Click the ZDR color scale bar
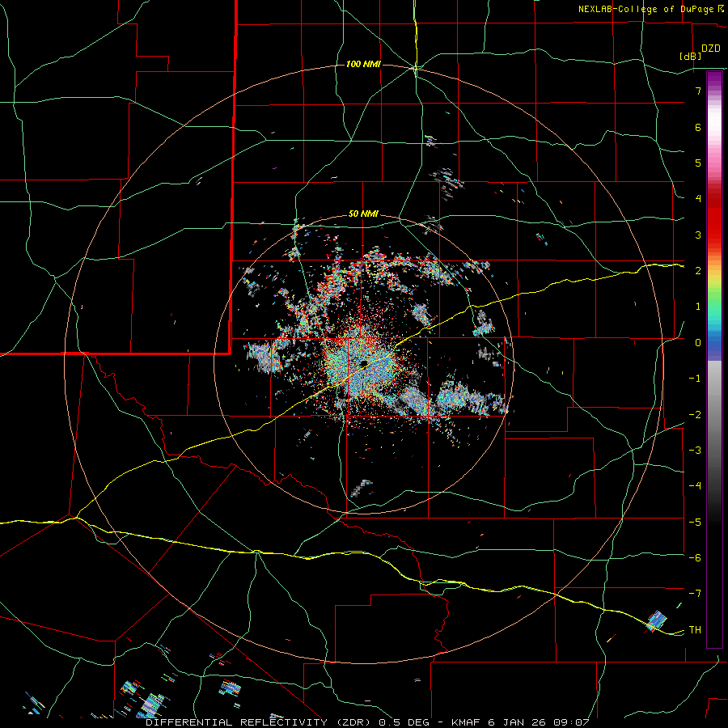The width and height of the screenshot is (728, 728). pyautogui.click(x=714, y=359)
